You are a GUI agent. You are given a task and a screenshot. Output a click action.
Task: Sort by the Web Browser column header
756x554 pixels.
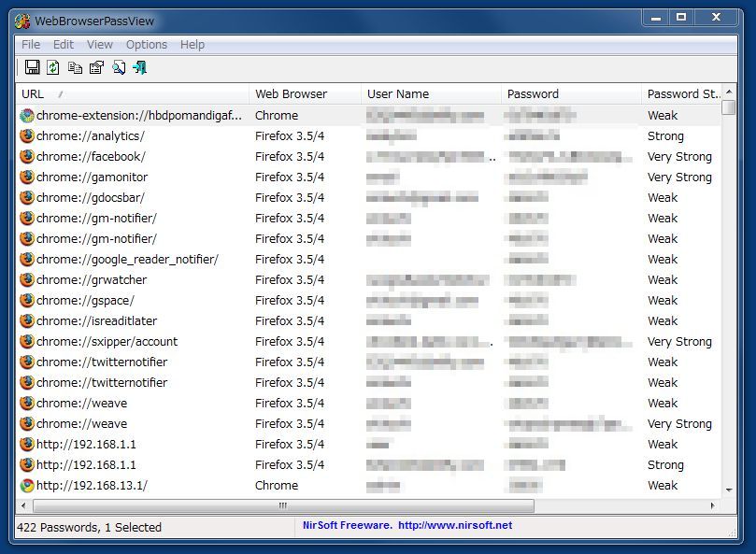(x=305, y=94)
